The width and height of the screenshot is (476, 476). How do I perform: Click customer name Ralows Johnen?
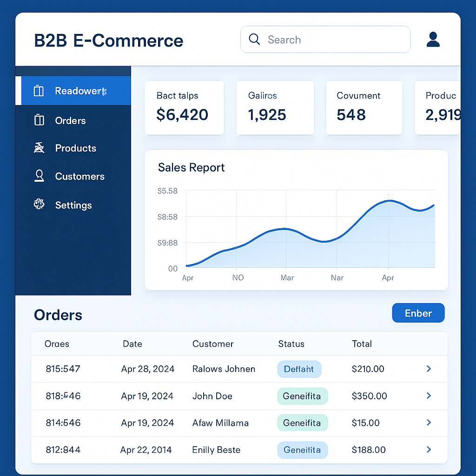pos(224,369)
